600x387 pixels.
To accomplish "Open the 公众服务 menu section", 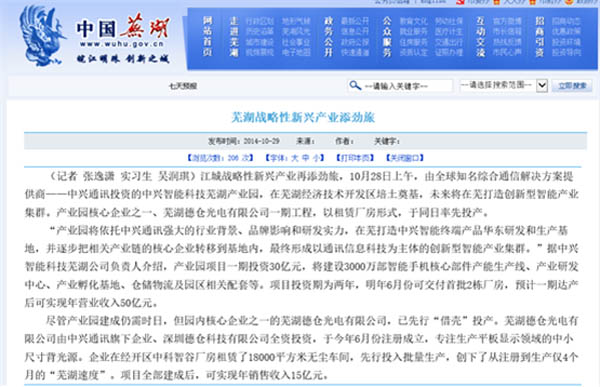I will click(x=387, y=36).
